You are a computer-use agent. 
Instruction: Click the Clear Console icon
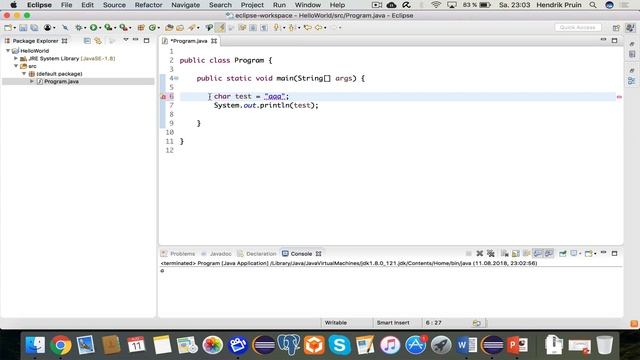pyautogui.click(x=505, y=253)
